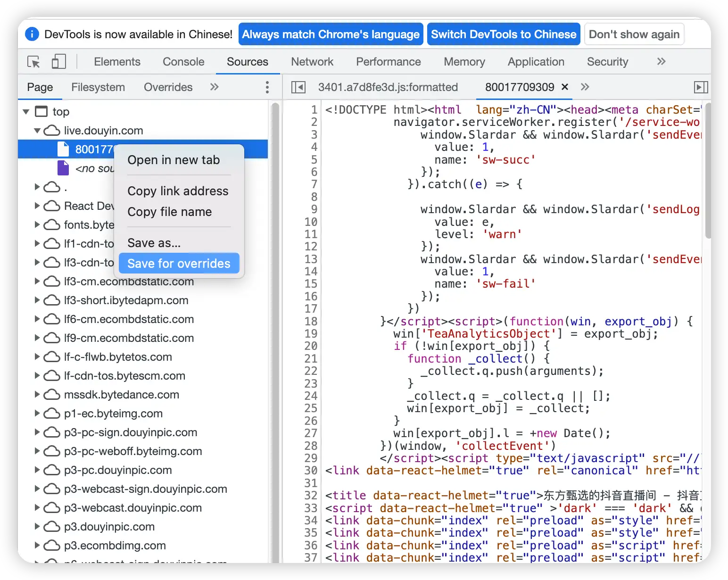The height and width of the screenshot is (580, 728).
Task: Expand the p3-pc-sign.douyinpic.com node
Action: tap(37, 432)
